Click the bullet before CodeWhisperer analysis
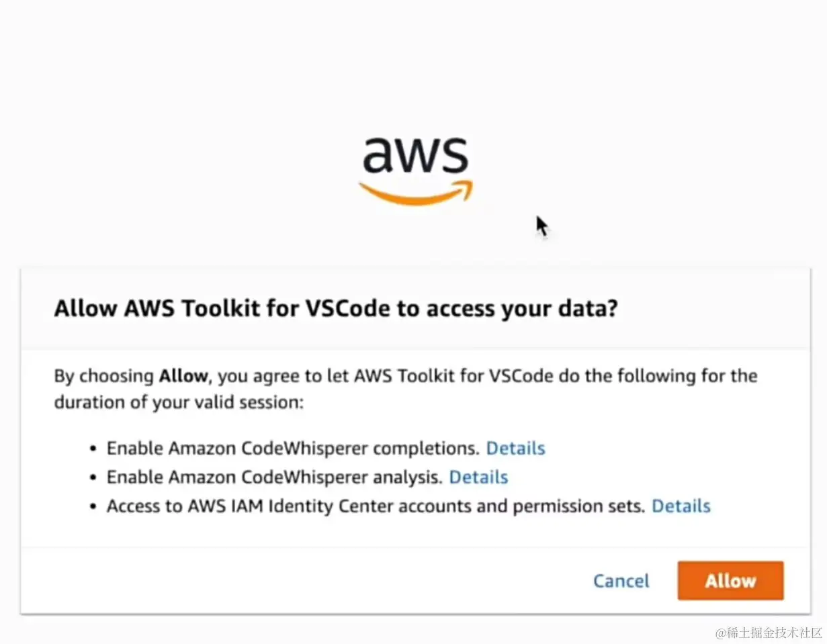 coord(93,478)
